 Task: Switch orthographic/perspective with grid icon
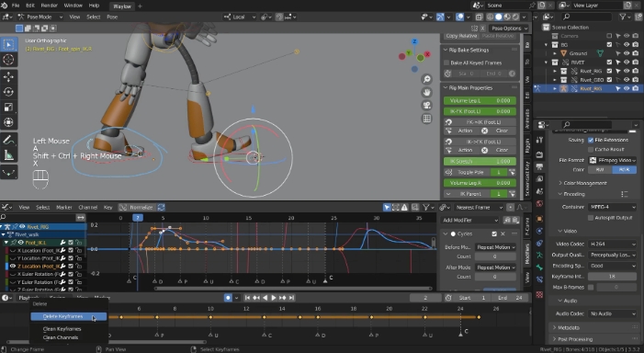point(427,119)
